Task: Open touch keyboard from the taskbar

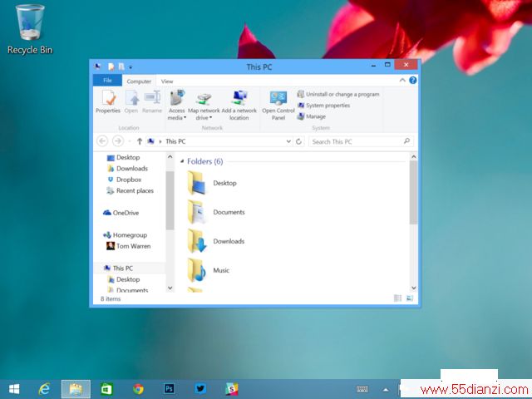Action: pos(362,389)
